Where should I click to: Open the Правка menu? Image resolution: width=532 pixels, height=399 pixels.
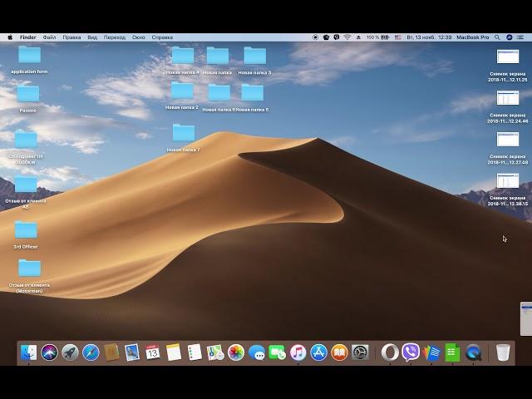coord(71,37)
